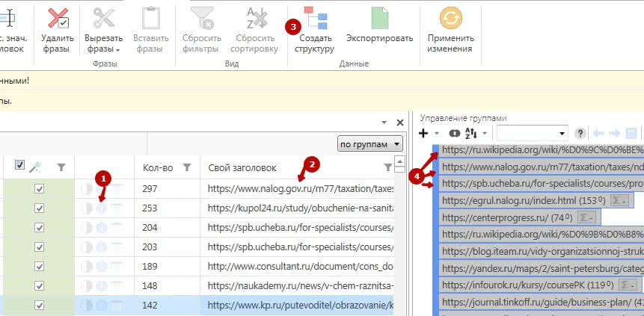The image size is (644, 316).
Task: Select the journal.tinkoff.ru business-plan group
Action: click(542, 302)
